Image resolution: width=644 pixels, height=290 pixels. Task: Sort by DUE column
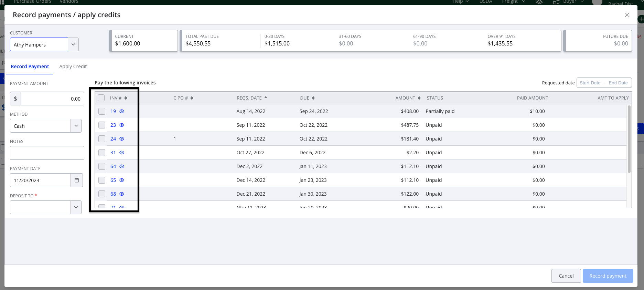tap(307, 98)
